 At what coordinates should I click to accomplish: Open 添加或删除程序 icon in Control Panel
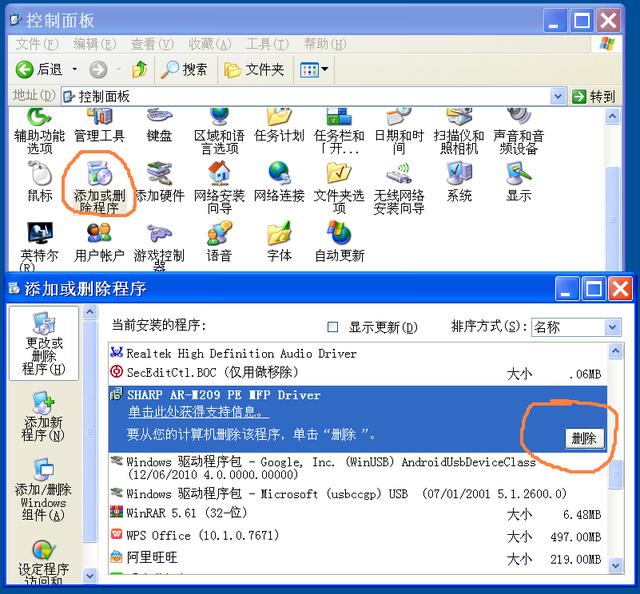coord(99,187)
